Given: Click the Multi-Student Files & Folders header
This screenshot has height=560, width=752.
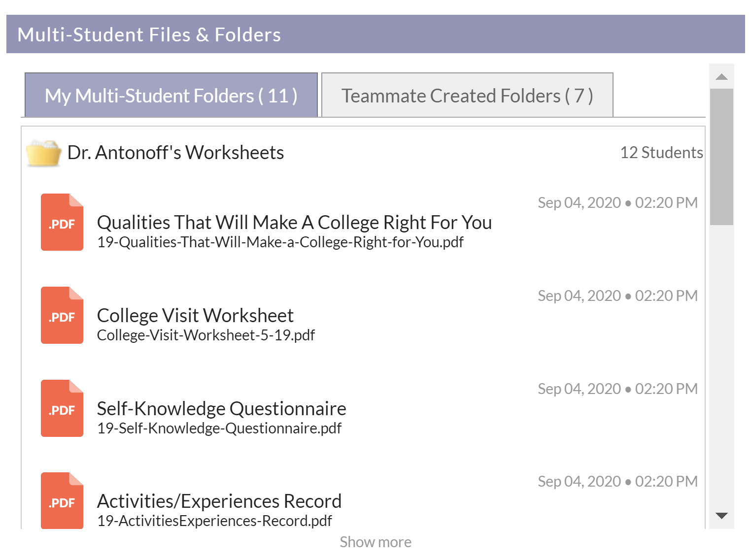Looking at the screenshot, I should pos(376,34).
